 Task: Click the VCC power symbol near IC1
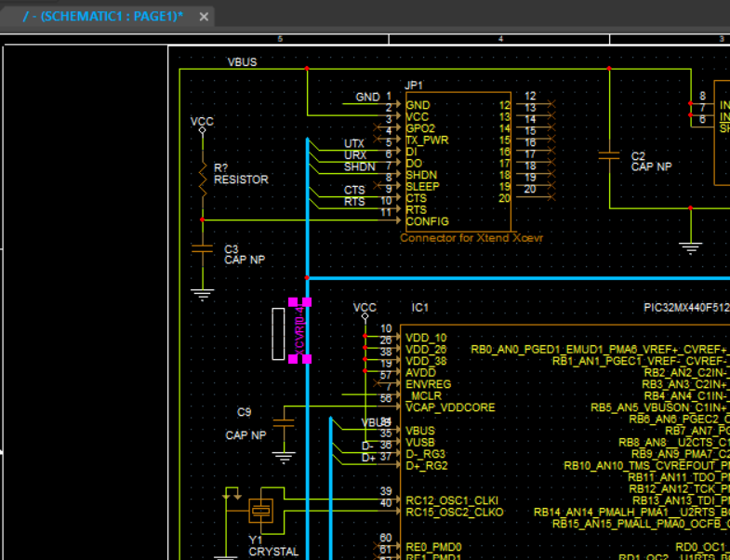(x=365, y=312)
